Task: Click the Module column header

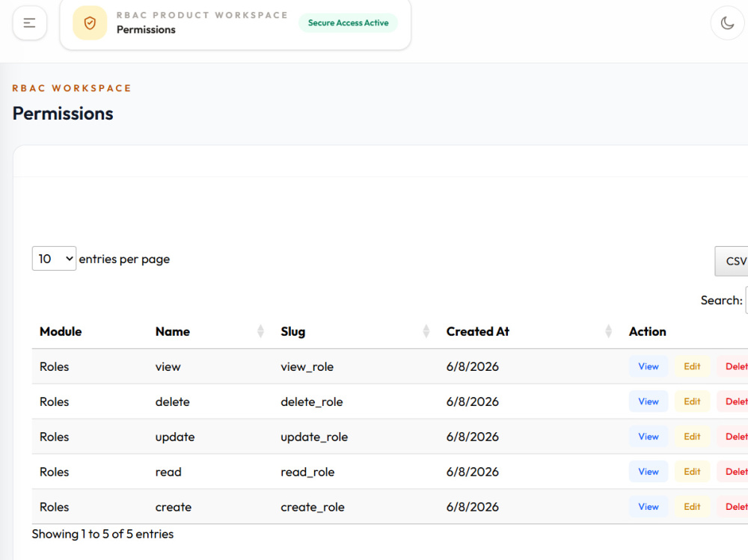Action: pos(61,331)
